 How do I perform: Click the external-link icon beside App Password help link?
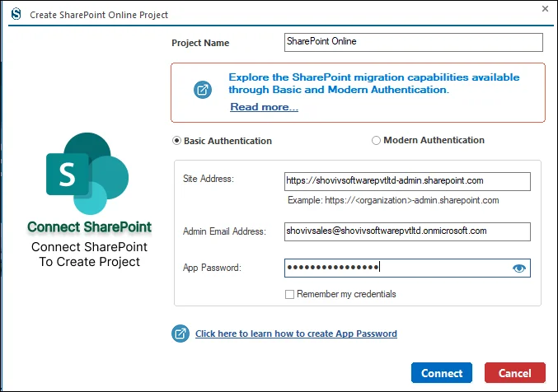pos(181,334)
